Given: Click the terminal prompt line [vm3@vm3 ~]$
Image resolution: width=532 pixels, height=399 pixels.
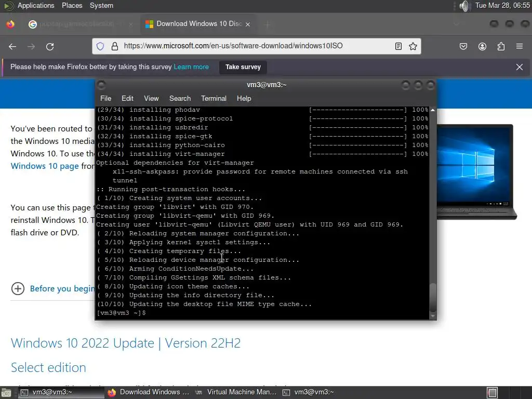Looking at the screenshot, I should (121, 313).
